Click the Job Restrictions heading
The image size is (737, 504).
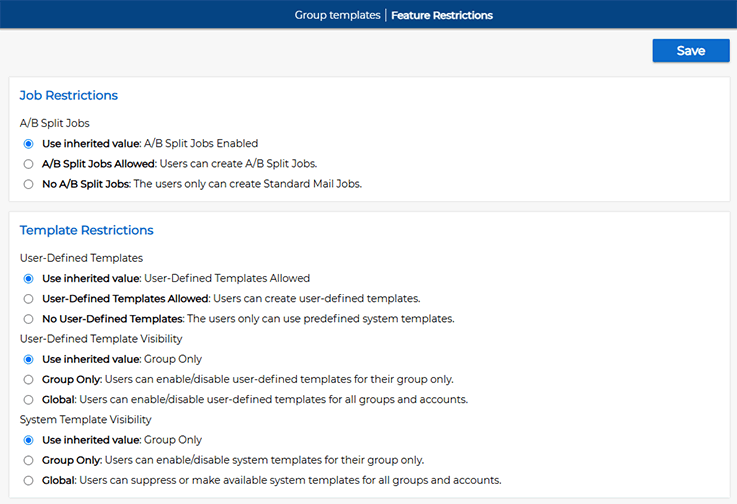(x=69, y=95)
